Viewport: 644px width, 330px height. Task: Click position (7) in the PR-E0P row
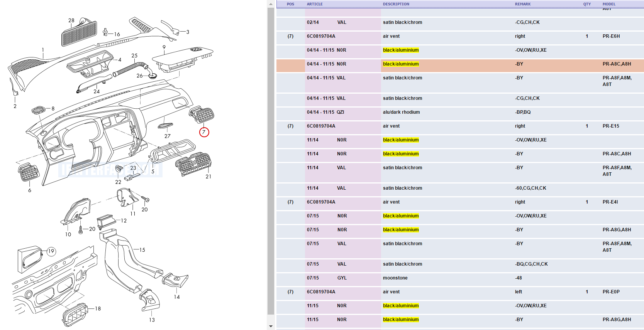(x=290, y=292)
